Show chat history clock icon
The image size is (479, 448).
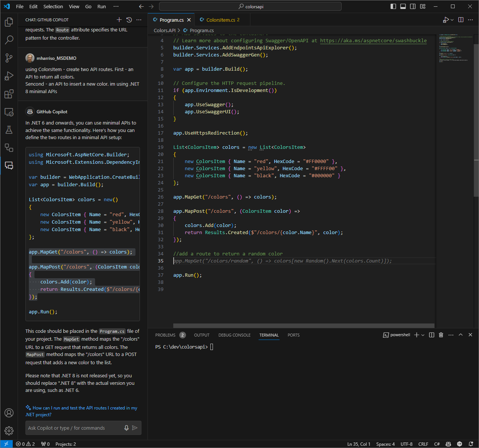click(x=129, y=20)
